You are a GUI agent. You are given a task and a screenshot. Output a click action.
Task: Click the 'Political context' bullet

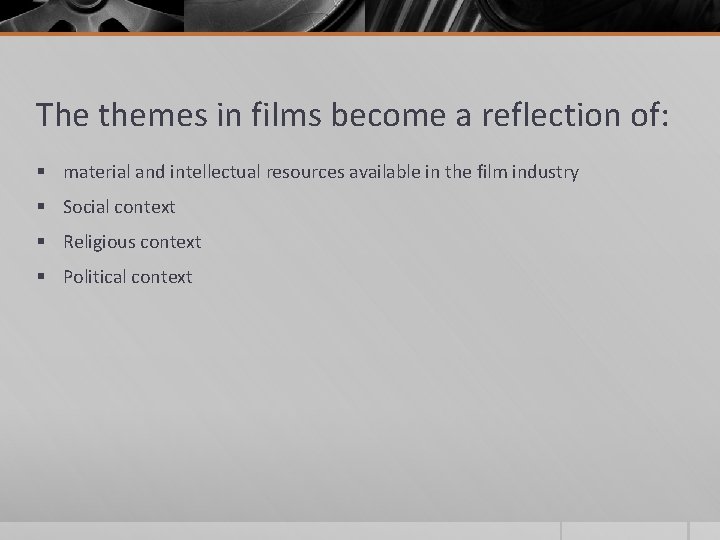coord(128,277)
